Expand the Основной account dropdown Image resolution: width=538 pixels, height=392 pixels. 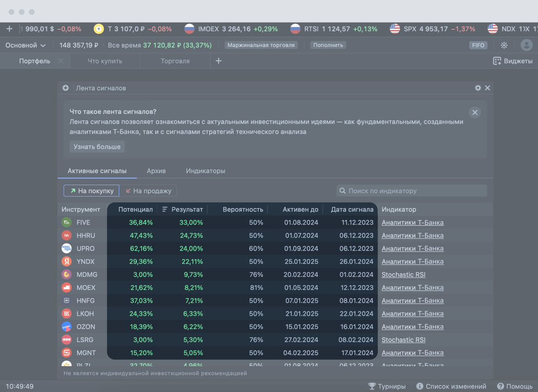(x=25, y=45)
